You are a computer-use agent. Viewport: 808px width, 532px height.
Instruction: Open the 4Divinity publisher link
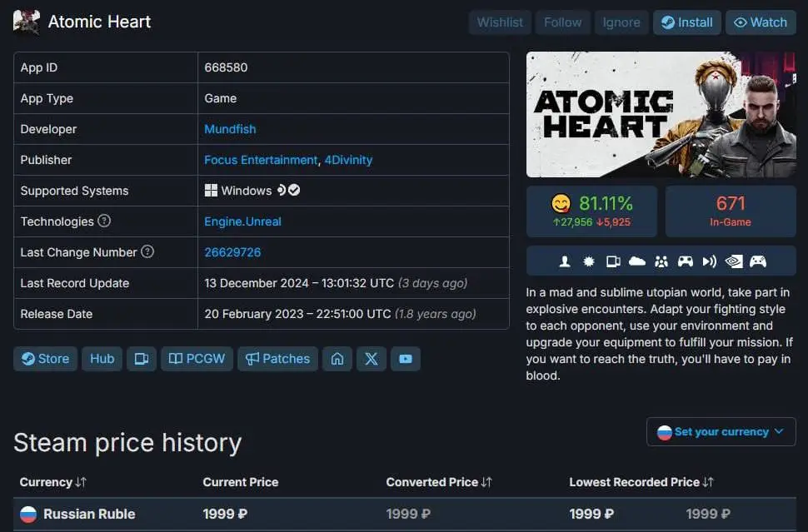click(x=348, y=160)
